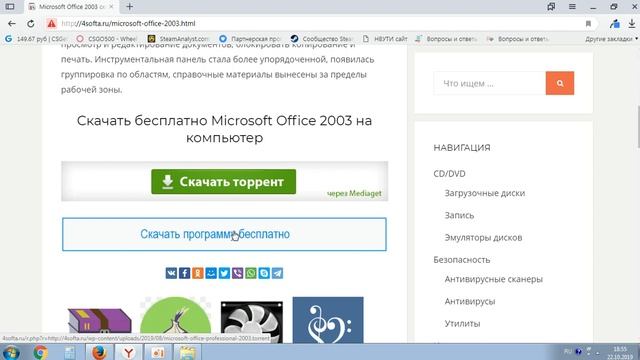Toggle the browser side panel icon
Image resolution: width=640 pixels, height=360 pixels.
10,7
